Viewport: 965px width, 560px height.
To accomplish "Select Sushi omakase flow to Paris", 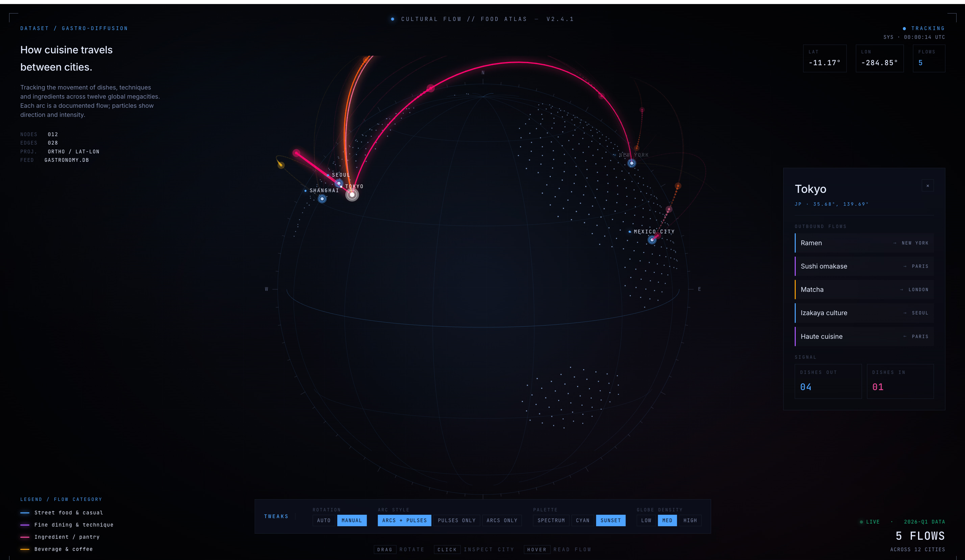I will click(864, 266).
